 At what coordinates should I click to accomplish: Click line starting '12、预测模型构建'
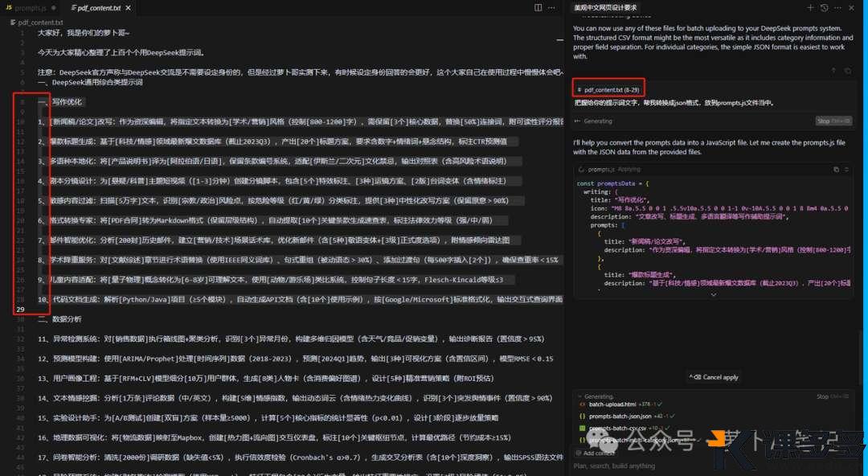point(296,359)
